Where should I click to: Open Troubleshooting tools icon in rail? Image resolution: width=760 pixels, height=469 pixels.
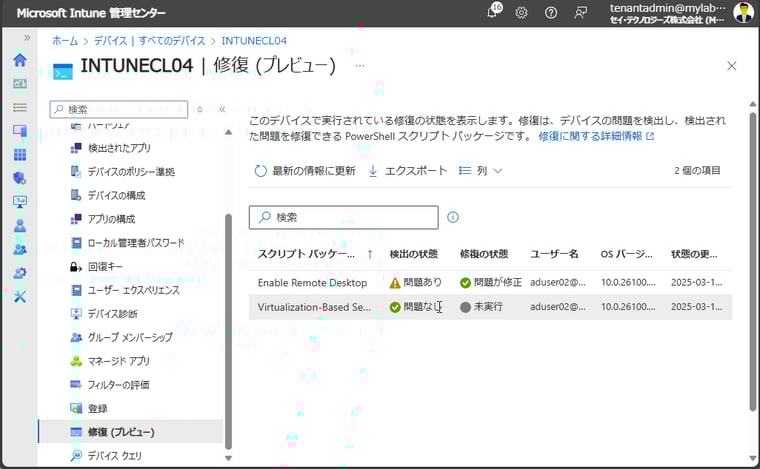20,297
